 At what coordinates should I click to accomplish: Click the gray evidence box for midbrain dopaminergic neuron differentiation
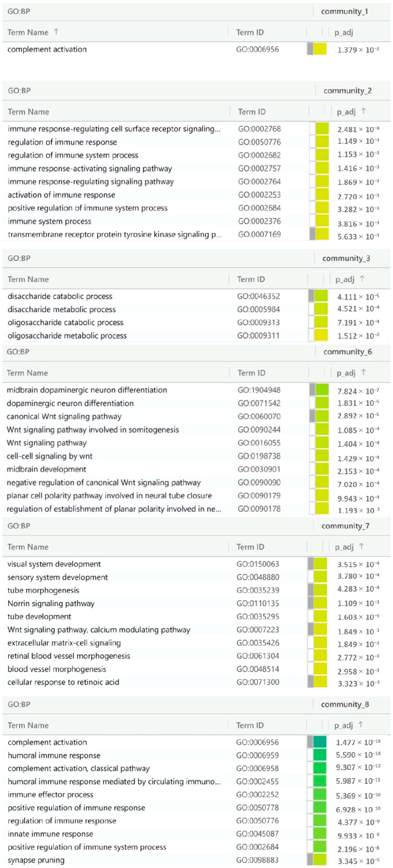tap(312, 390)
